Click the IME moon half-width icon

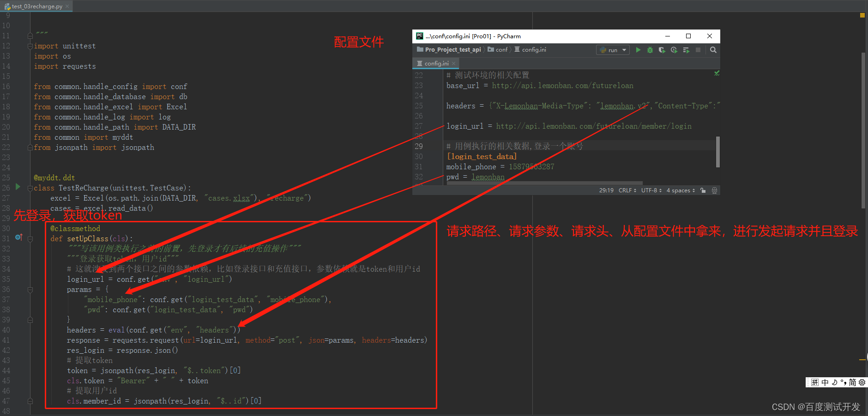pyautogui.click(x=834, y=382)
